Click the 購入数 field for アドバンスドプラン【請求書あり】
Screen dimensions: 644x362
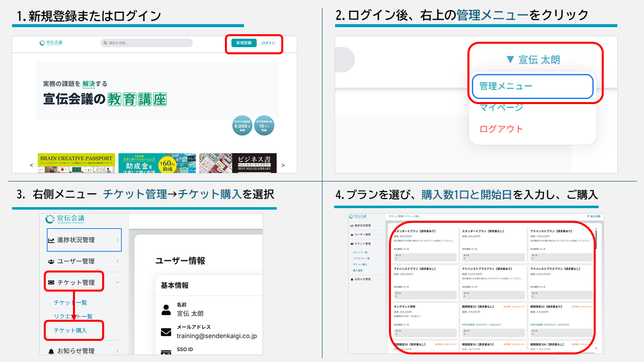pyautogui.click(x=561, y=257)
